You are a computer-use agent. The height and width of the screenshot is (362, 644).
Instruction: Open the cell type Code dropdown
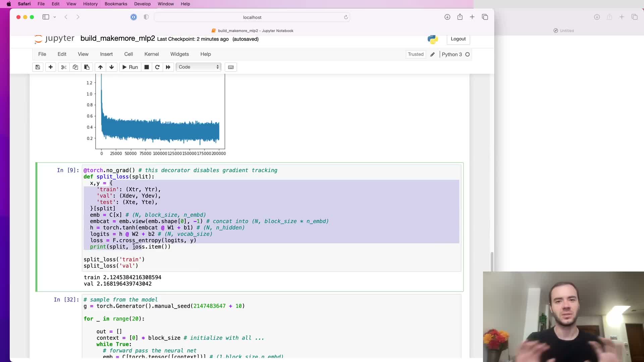[x=199, y=67]
